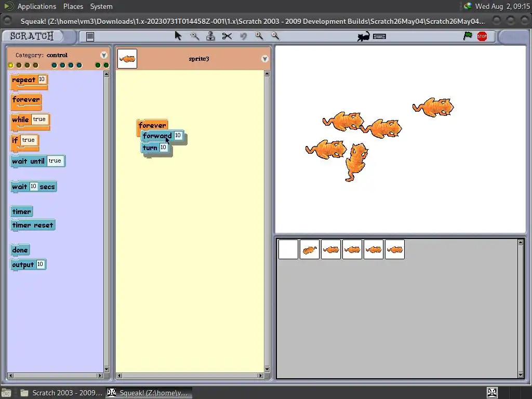Click the keyboard icon in toolbar
This screenshot has width=532, height=399.
pyautogui.click(x=379, y=36)
